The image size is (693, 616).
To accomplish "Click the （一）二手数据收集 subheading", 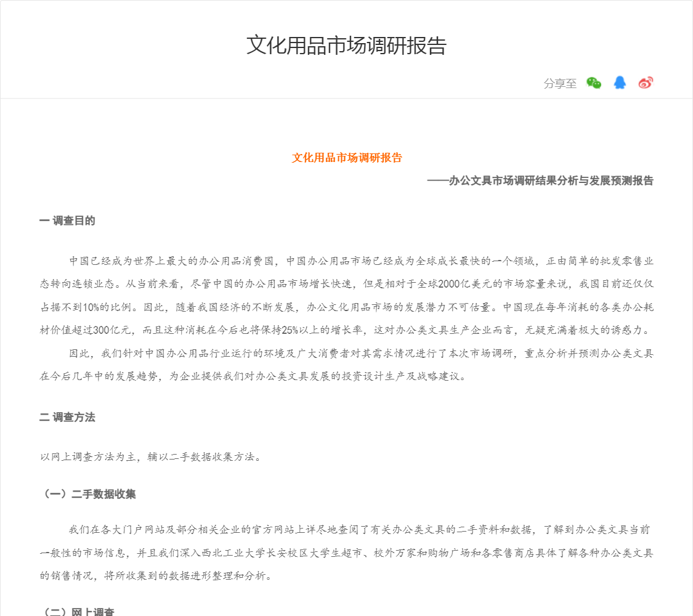I will (87, 494).
